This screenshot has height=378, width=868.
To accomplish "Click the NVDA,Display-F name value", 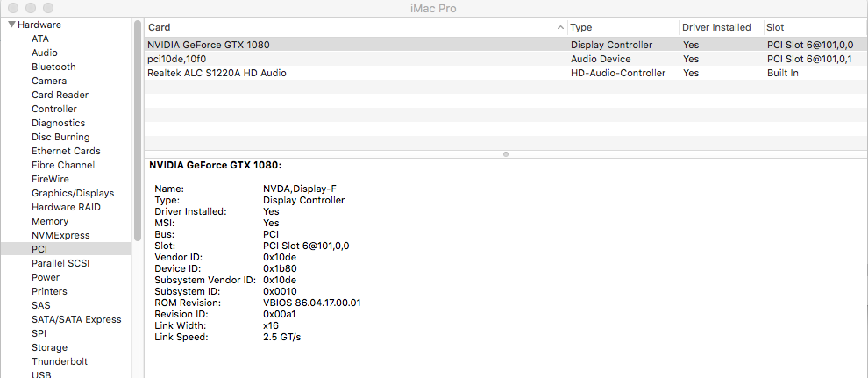I will coord(300,189).
